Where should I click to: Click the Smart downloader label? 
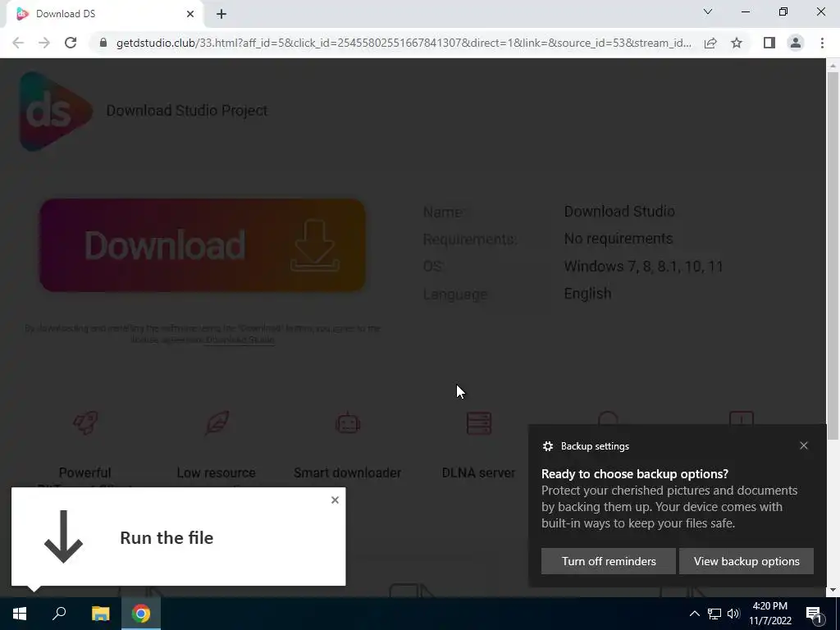tap(347, 472)
